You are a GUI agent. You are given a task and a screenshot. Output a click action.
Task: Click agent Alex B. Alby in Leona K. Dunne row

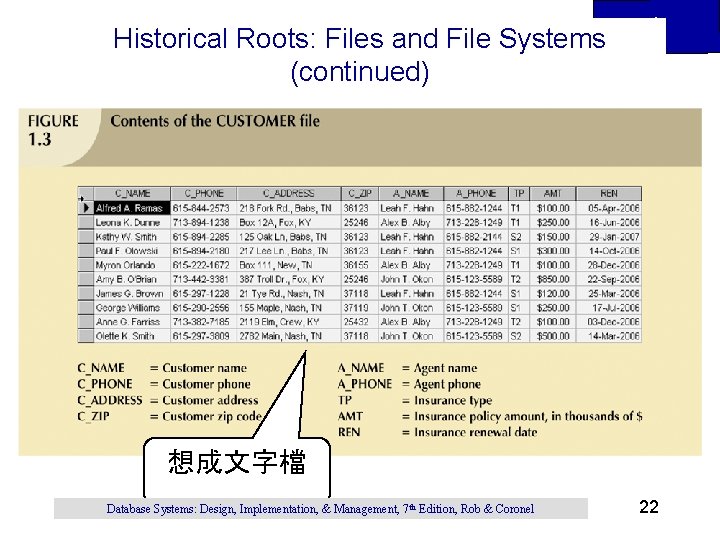(x=405, y=222)
